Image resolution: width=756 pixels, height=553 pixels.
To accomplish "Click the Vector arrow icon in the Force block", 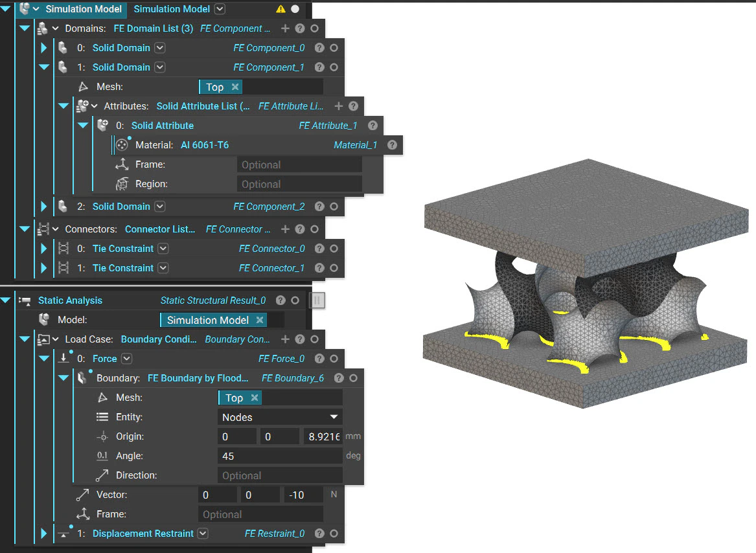I will 83,494.
